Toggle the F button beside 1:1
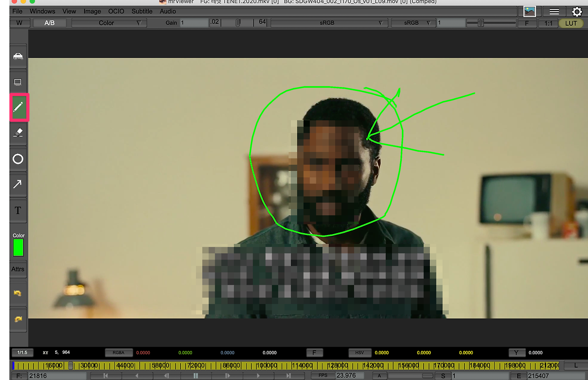The image size is (588, 380). [527, 23]
